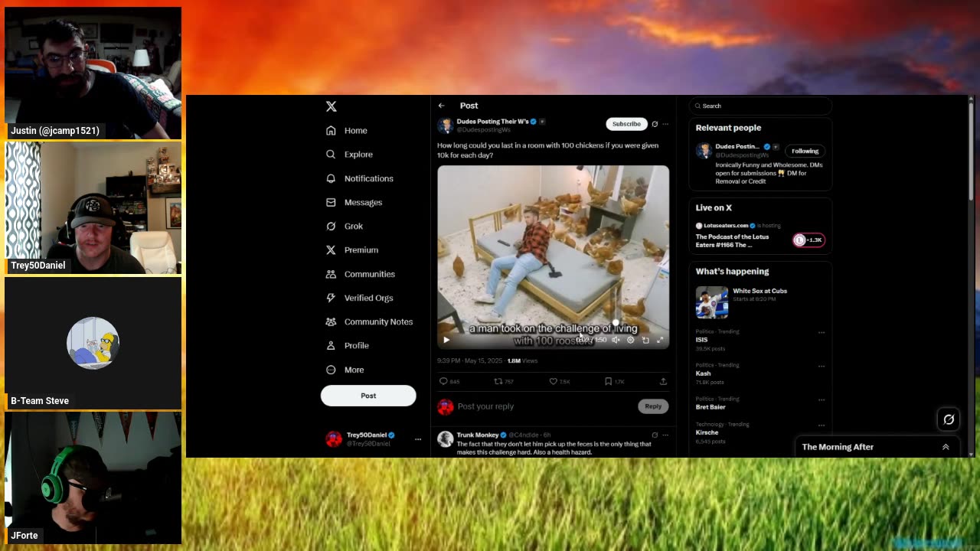
Task: Click the Grok icon on Trunk Monkey's reply
Action: coord(655,435)
